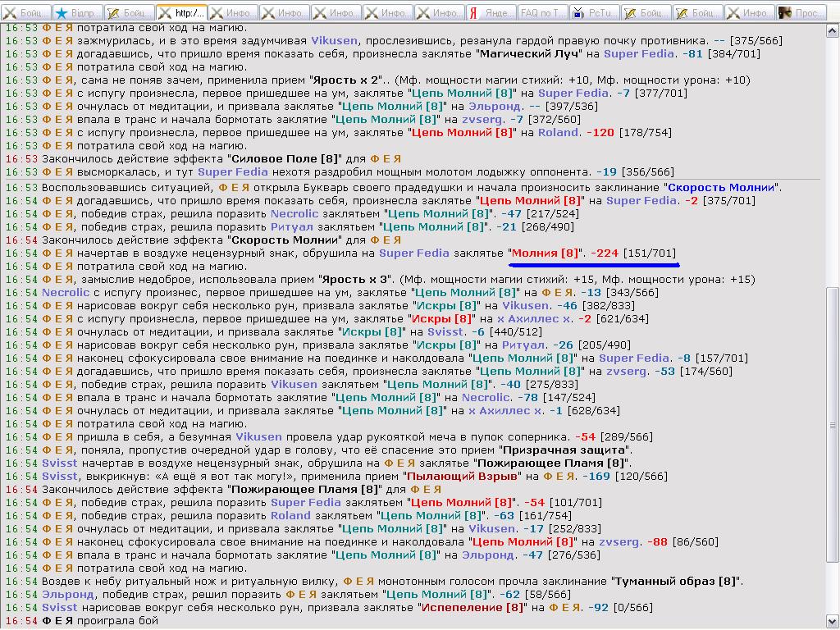Click the red damage value '-120'
This screenshot has height=630, width=840.
tap(600, 132)
